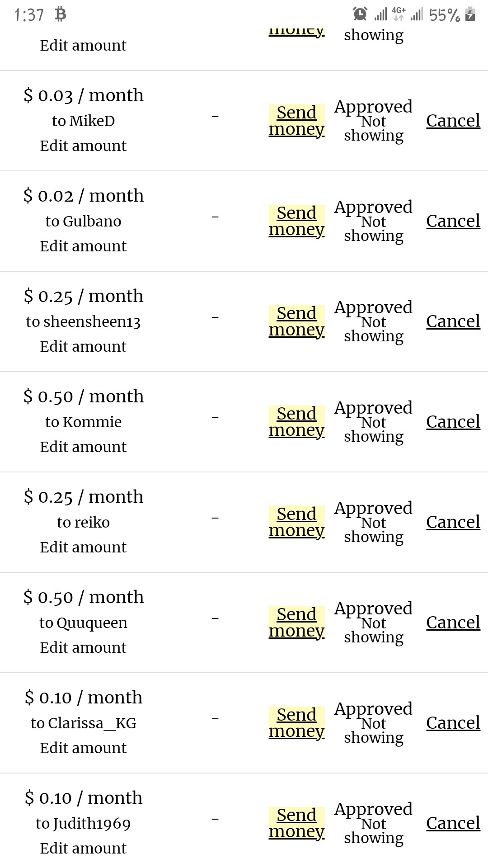Tap the battery indicator icon
This screenshot has height=868, width=488.
click(470, 14)
